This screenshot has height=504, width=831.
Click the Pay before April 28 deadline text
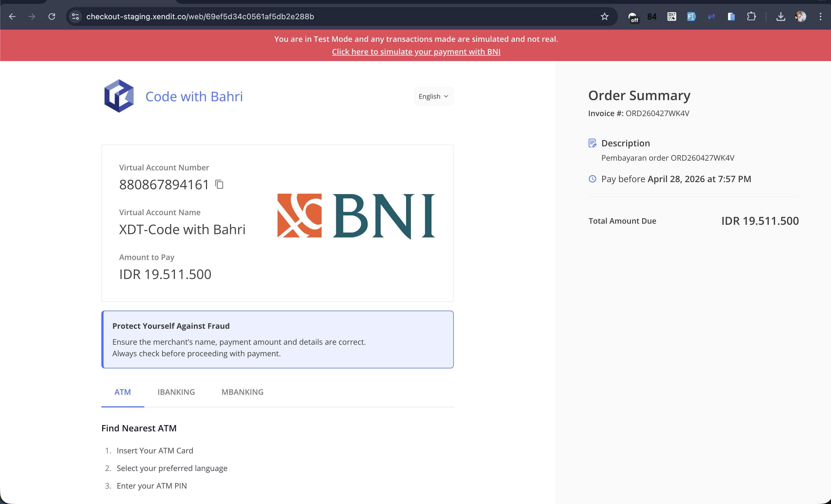tap(676, 179)
